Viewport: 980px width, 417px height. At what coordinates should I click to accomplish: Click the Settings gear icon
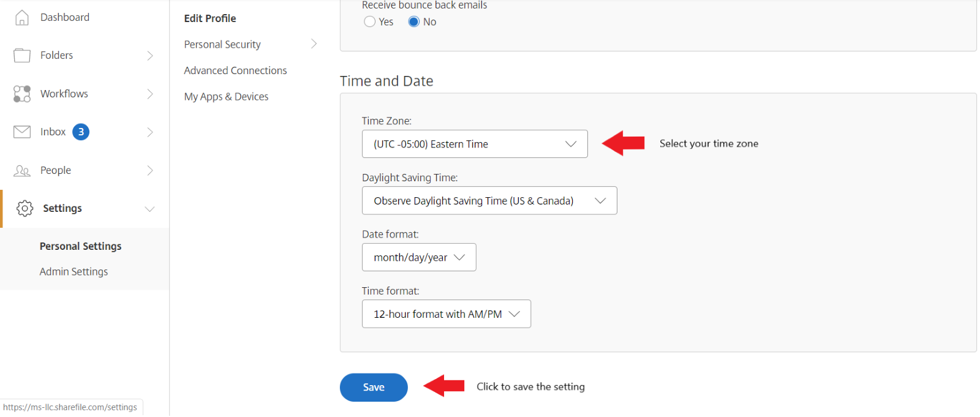[x=24, y=209]
